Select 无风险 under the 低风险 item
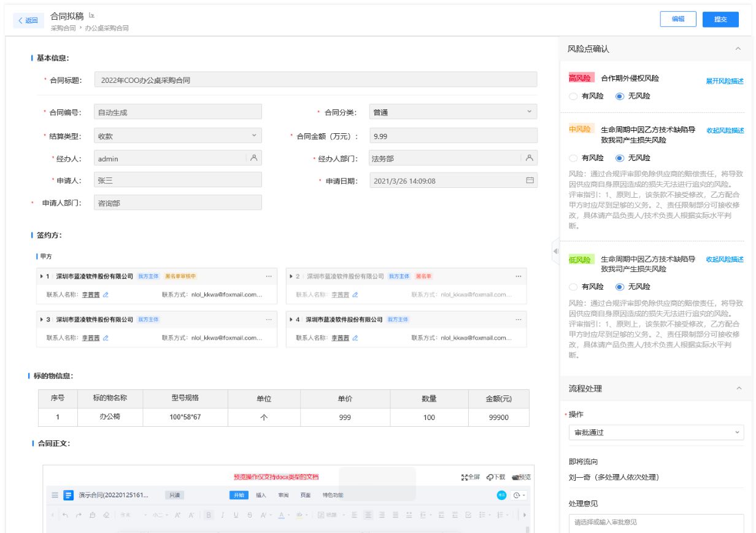The width and height of the screenshot is (756, 533). 619,287
